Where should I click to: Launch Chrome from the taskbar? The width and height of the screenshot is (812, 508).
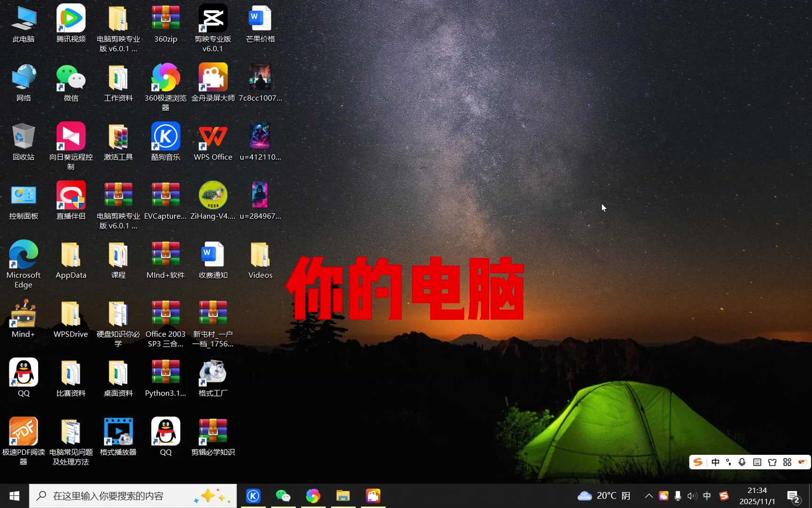tap(313, 495)
